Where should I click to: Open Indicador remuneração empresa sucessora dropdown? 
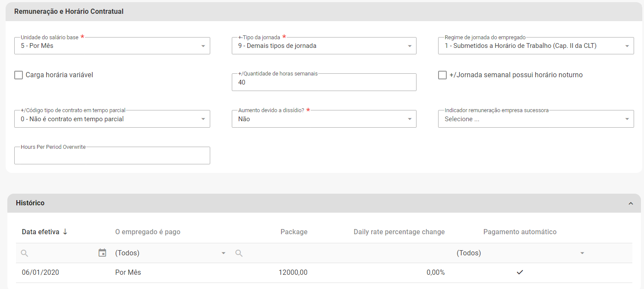536,119
